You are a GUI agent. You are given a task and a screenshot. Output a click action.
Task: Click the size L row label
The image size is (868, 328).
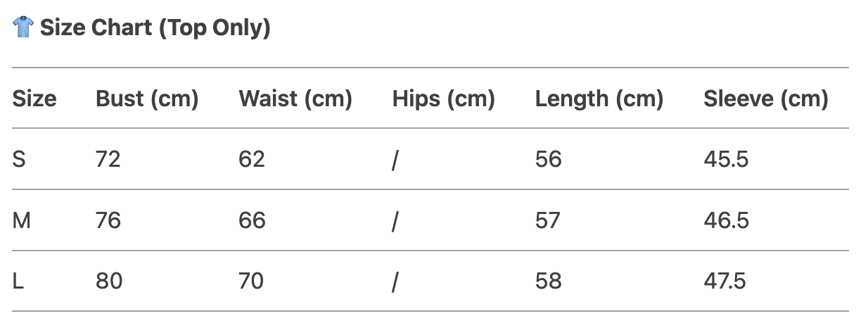coord(18,282)
